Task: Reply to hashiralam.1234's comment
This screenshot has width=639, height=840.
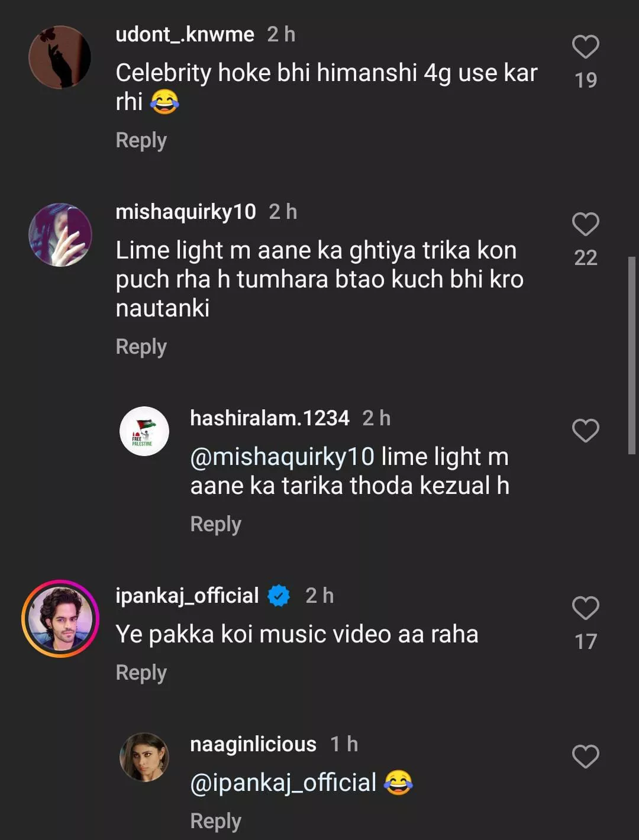Action: pyautogui.click(x=215, y=524)
